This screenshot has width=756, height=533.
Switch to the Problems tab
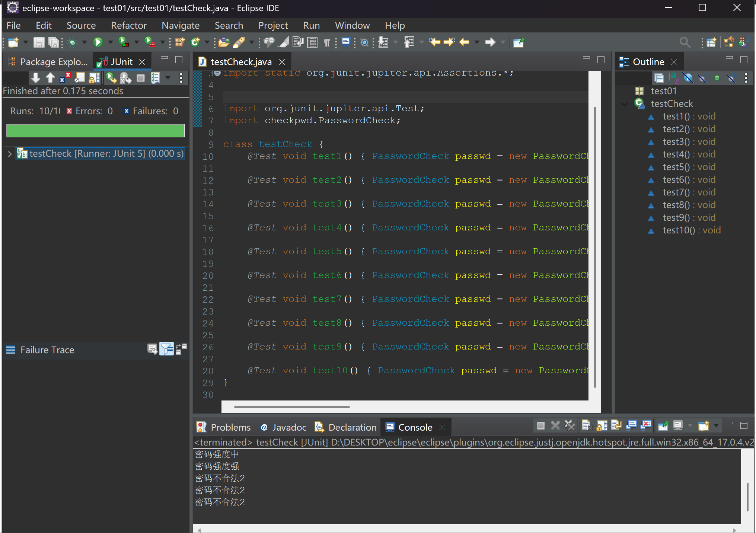point(224,427)
